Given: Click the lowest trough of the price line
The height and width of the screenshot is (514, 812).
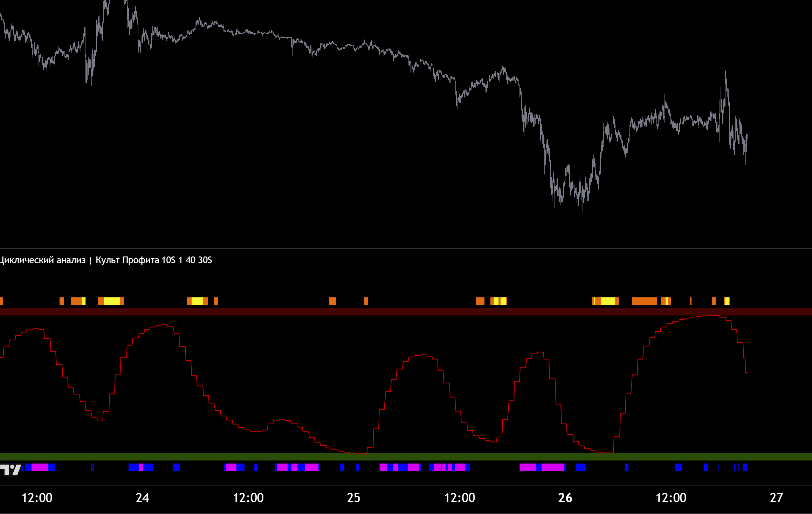Looking at the screenshot, I should click(583, 210).
